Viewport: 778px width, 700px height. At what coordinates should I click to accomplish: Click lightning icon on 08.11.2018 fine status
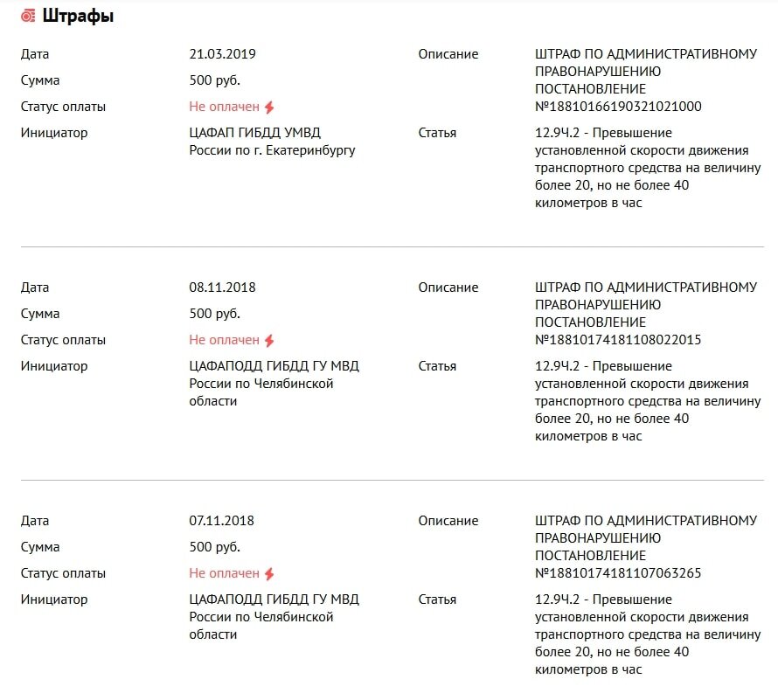269,340
